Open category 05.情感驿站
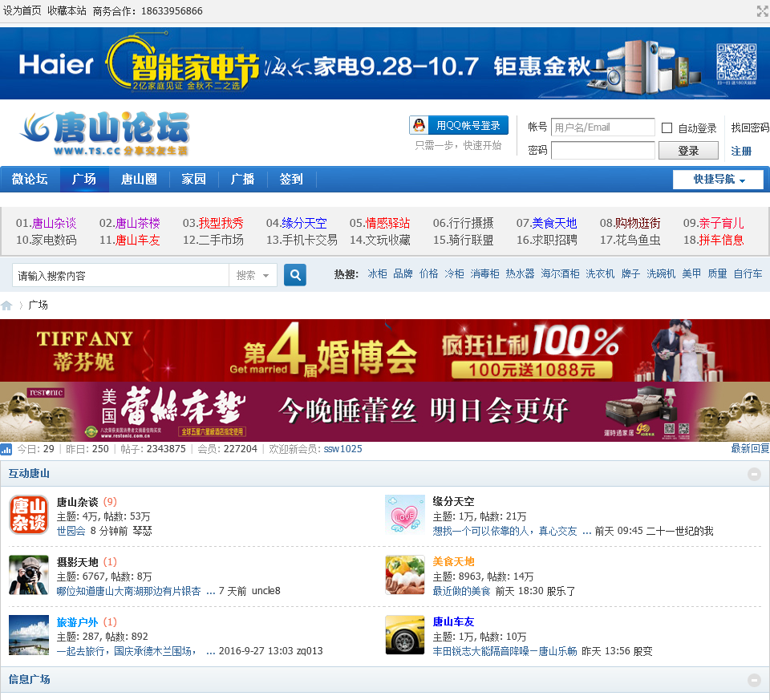 click(379, 224)
